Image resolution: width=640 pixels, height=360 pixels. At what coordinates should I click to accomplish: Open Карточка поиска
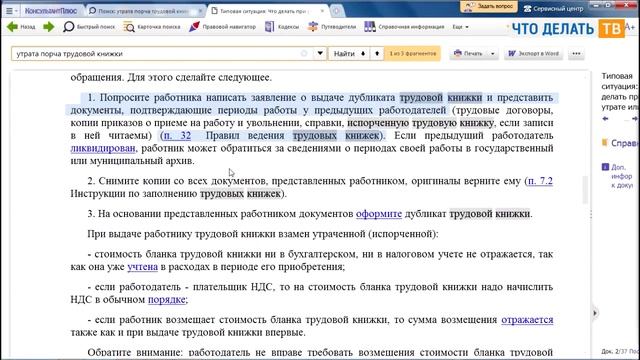point(151,27)
